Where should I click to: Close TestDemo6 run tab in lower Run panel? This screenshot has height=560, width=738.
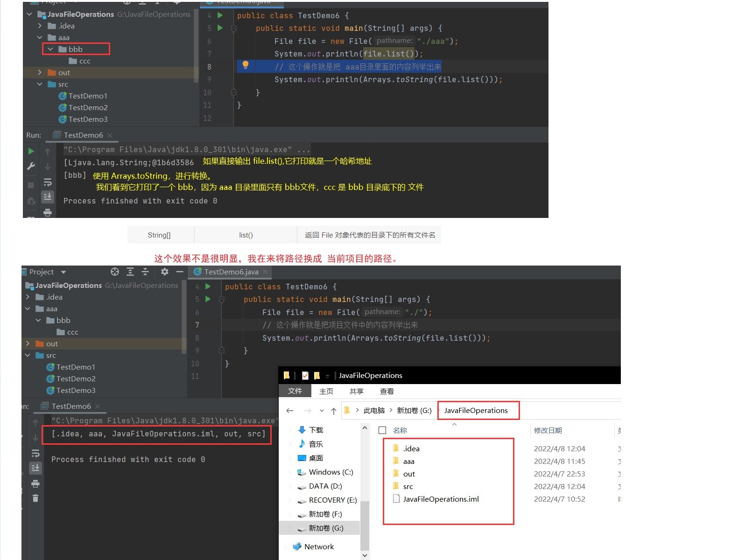[x=98, y=406]
